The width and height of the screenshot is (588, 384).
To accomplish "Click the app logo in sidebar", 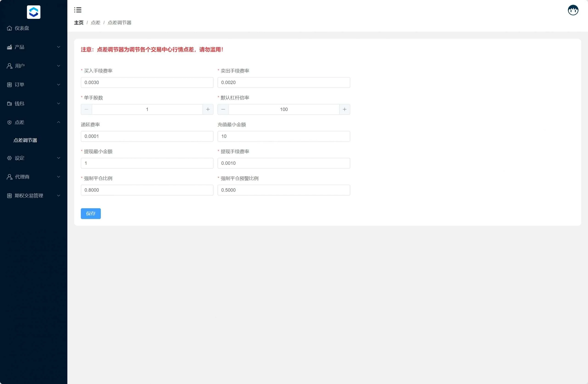I will (34, 12).
